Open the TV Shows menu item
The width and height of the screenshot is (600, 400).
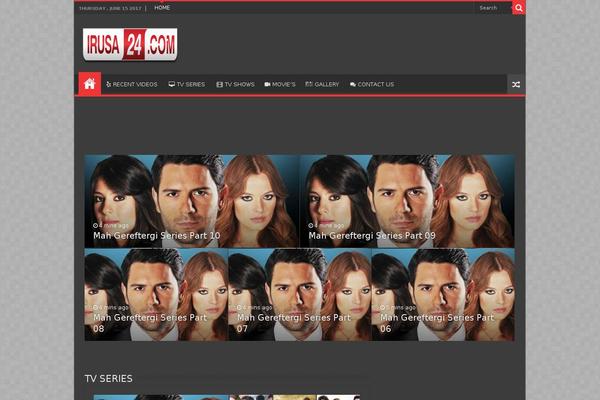pyautogui.click(x=235, y=84)
